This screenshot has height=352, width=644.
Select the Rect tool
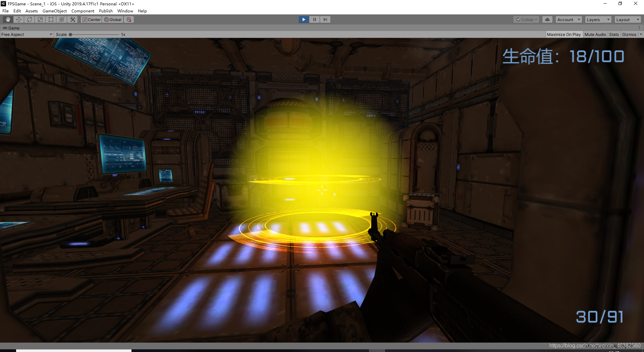pyautogui.click(x=51, y=19)
